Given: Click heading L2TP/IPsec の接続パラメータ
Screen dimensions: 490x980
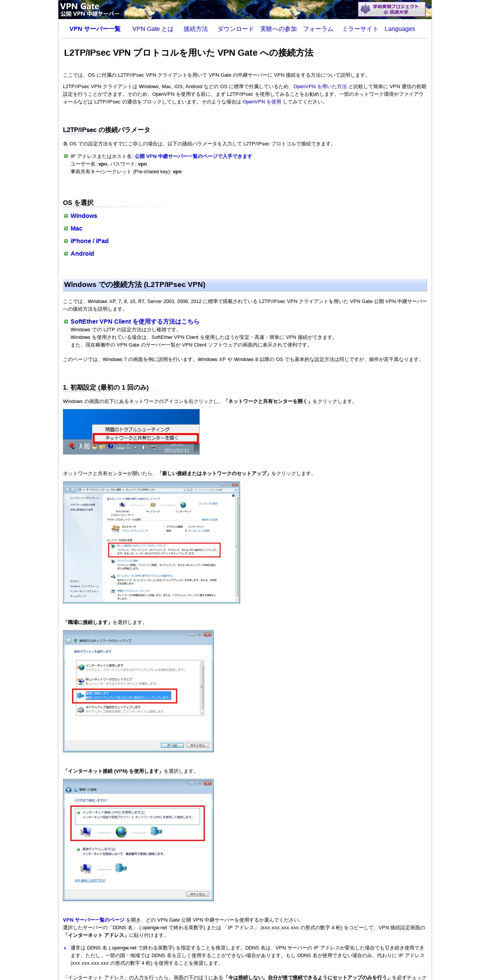Looking at the screenshot, I should (106, 130).
